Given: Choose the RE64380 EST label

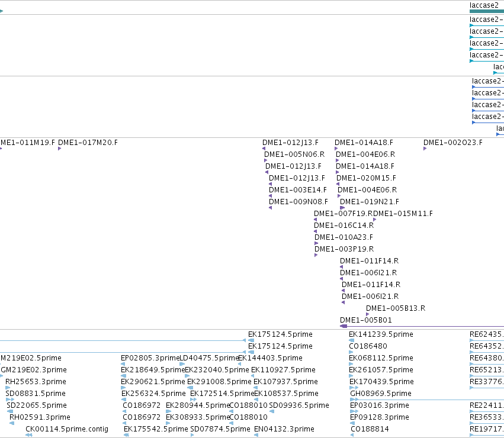Looking at the screenshot, I should [487, 358].
